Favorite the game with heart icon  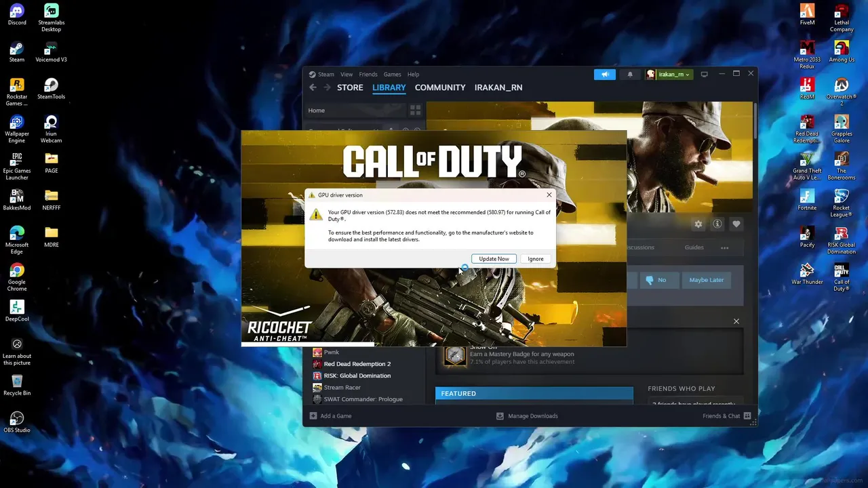tap(736, 224)
